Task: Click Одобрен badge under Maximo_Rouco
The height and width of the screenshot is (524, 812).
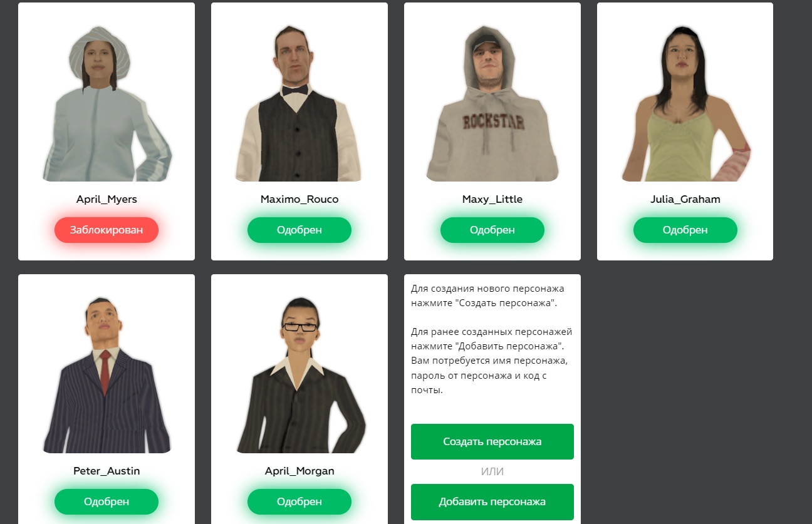Action: click(x=299, y=230)
